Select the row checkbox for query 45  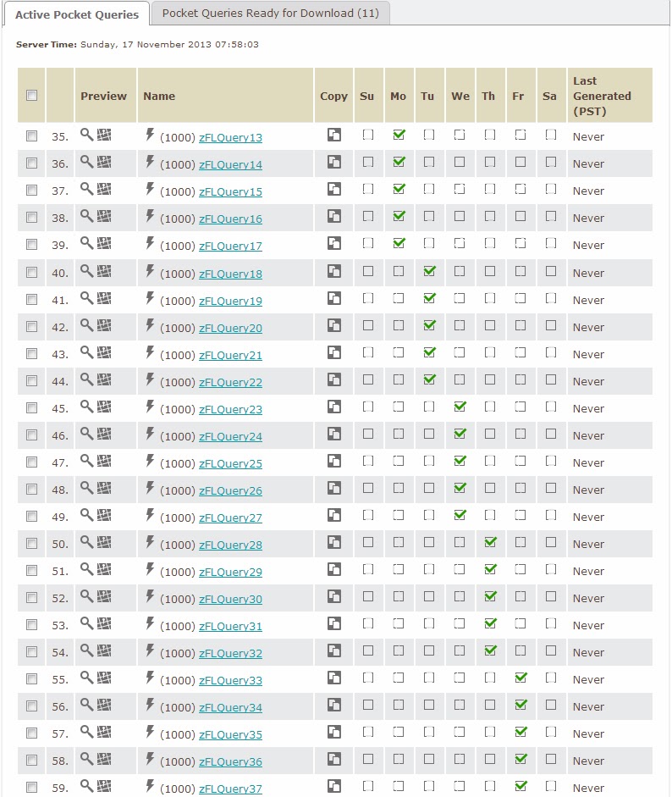(x=32, y=407)
